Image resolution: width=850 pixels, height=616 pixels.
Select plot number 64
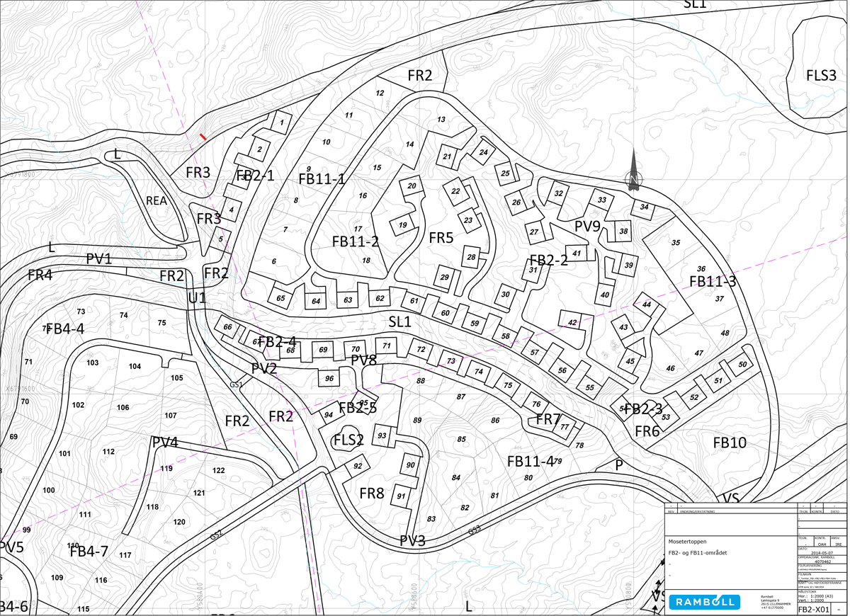point(316,302)
